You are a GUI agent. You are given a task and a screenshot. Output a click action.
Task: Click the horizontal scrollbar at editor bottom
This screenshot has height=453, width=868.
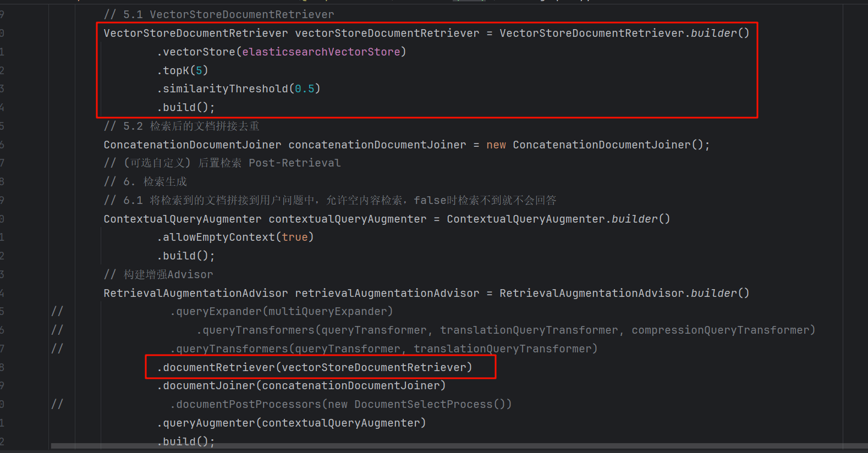(x=459, y=446)
